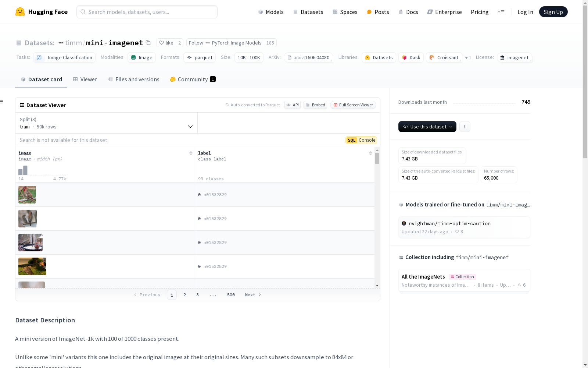
Task: Open Models in the top navigation
Action: [271, 12]
